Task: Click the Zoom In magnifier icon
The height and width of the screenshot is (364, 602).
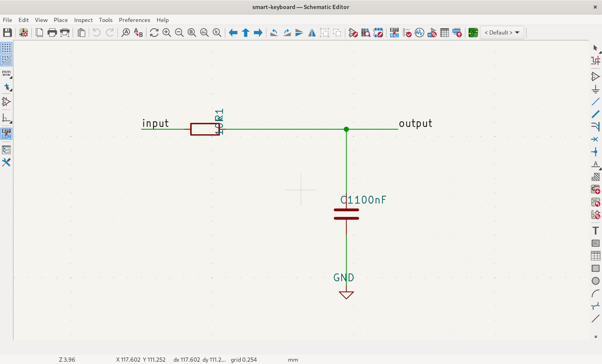Action: click(x=167, y=33)
